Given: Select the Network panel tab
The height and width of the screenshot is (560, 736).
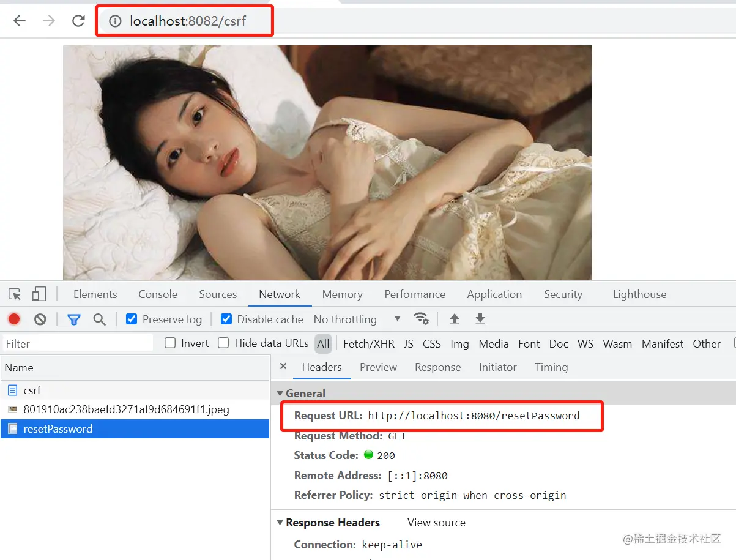Looking at the screenshot, I should 280,294.
